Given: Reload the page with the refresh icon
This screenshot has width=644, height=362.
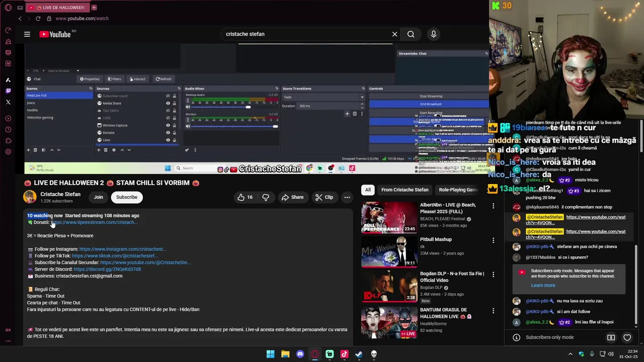Looking at the screenshot, I should pos(38,19).
